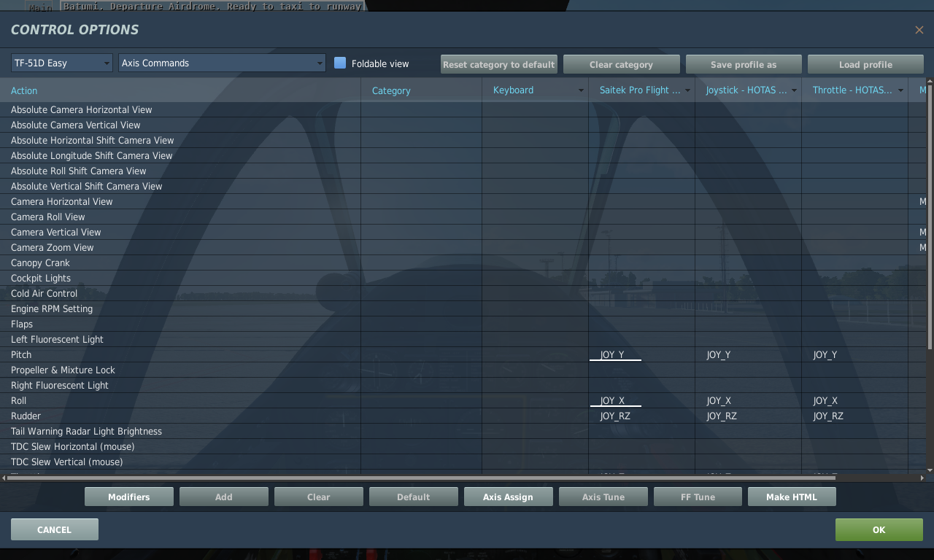This screenshot has height=560, width=934.
Task: Click Save profile as button
Action: coord(744,64)
